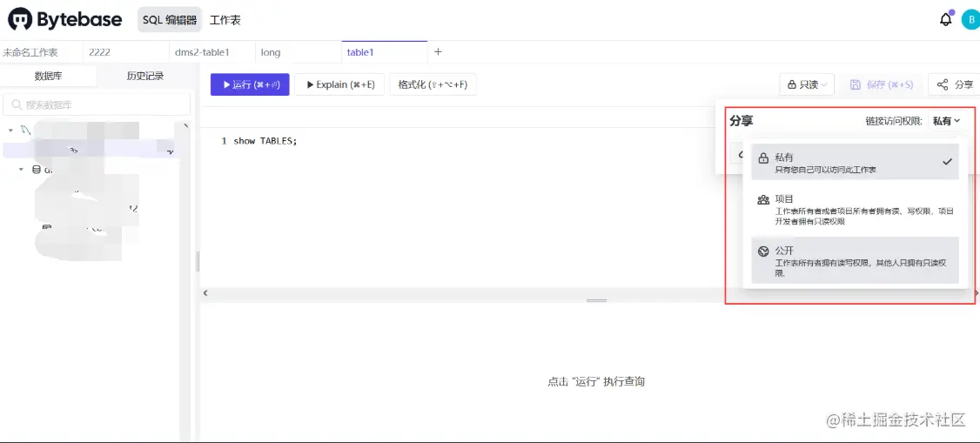Click the 保存 save button
Screen dimensions: 980x443
point(882,84)
